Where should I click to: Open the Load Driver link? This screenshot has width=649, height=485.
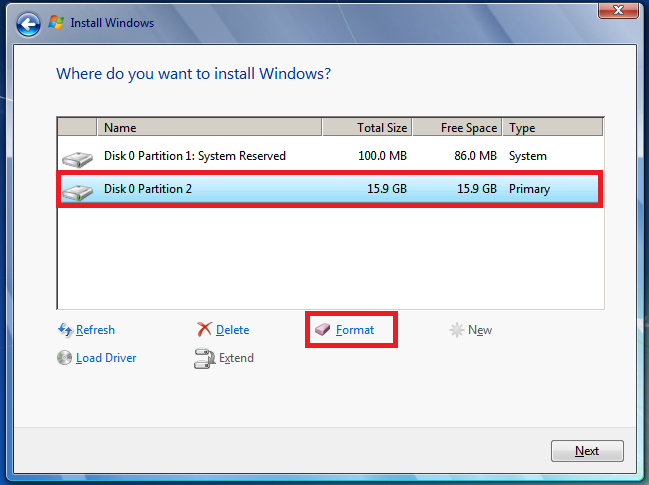click(x=106, y=358)
